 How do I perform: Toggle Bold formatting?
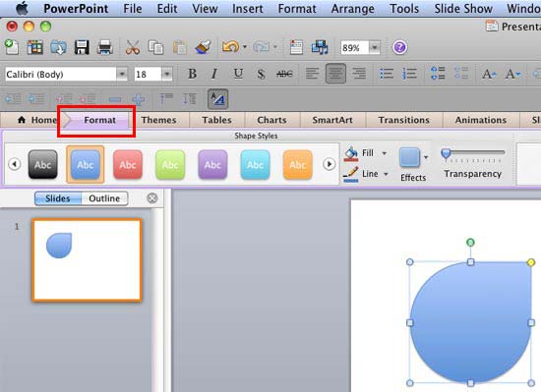coord(192,74)
